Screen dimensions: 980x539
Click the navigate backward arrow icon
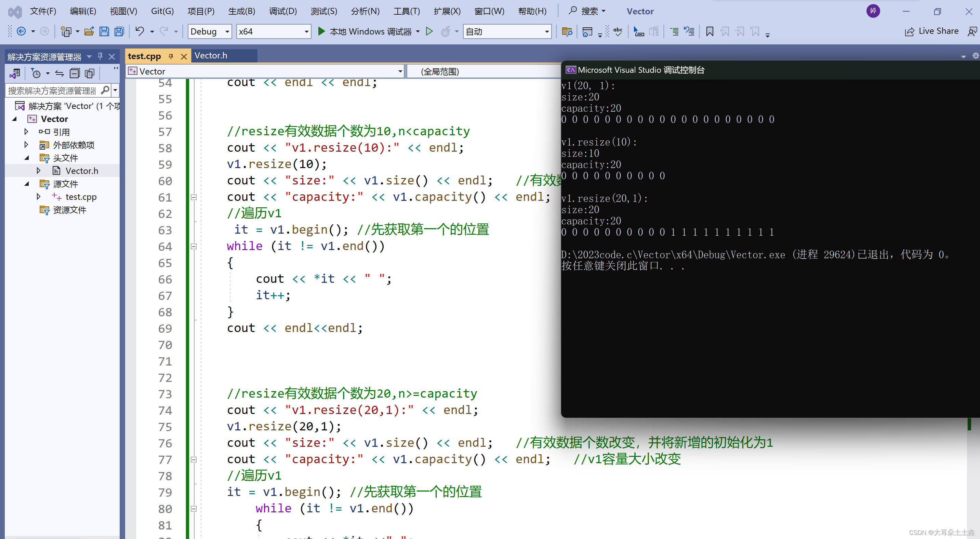(x=21, y=31)
